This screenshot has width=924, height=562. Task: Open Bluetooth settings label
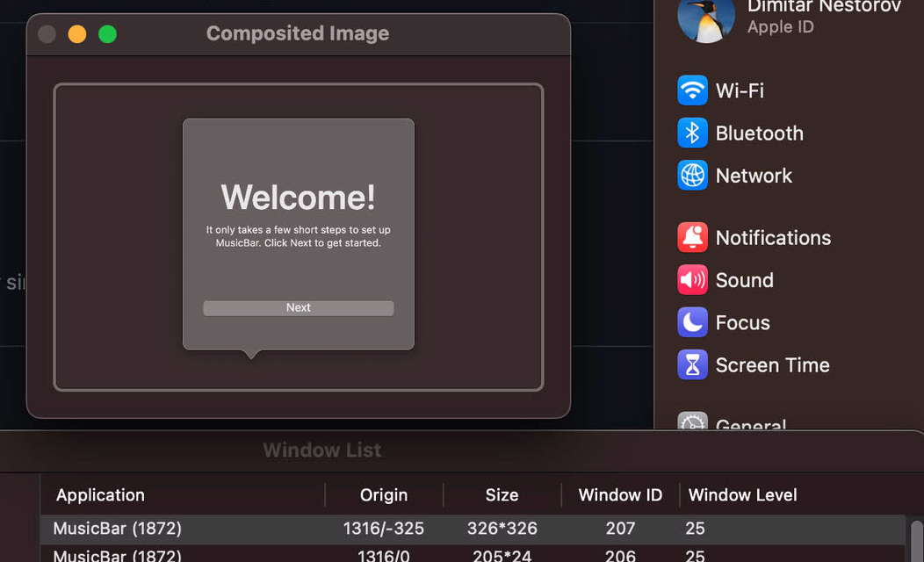pos(759,133)
